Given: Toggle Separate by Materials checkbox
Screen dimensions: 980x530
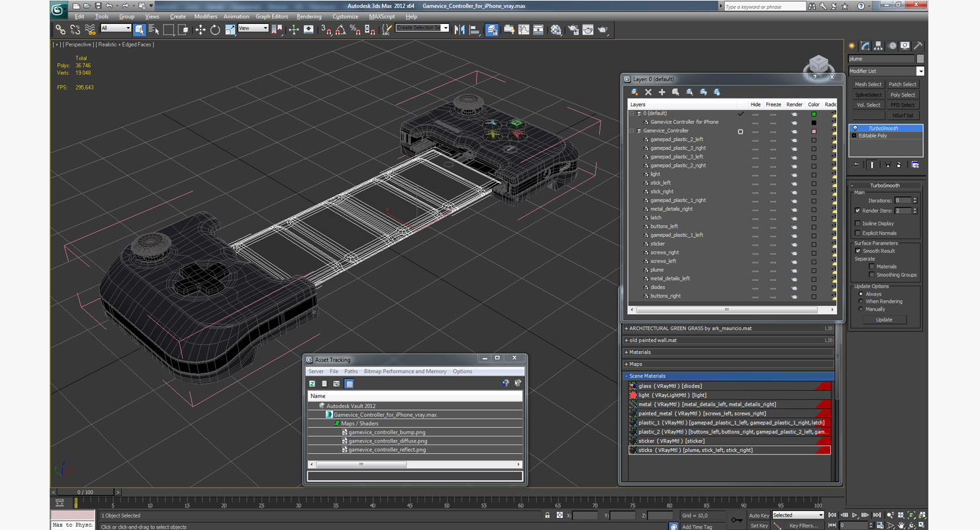Looking at the screenshot, I should click(x=872, y=266).
